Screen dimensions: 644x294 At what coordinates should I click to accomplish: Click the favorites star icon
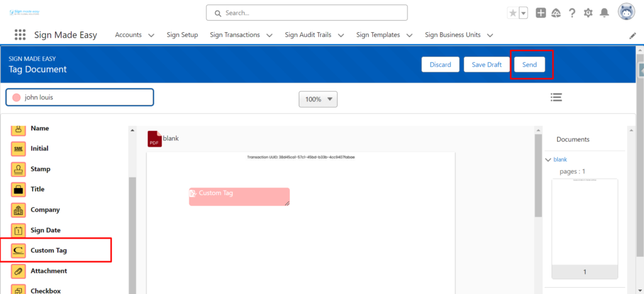(513, 13)
